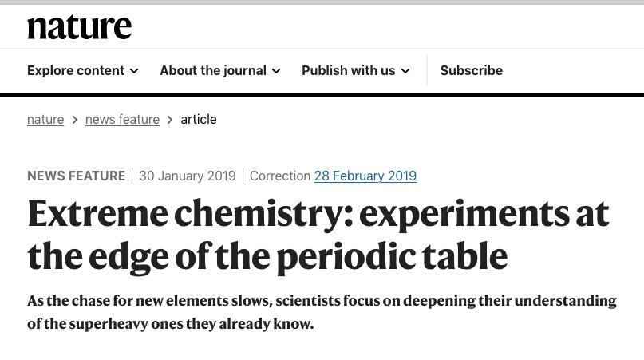Click the Correction label text

pos(279,176)
